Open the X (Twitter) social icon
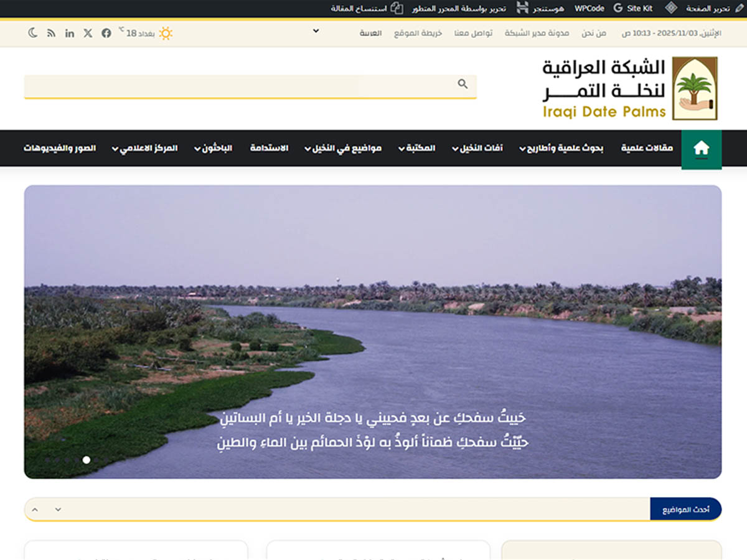 pos(88,33)
